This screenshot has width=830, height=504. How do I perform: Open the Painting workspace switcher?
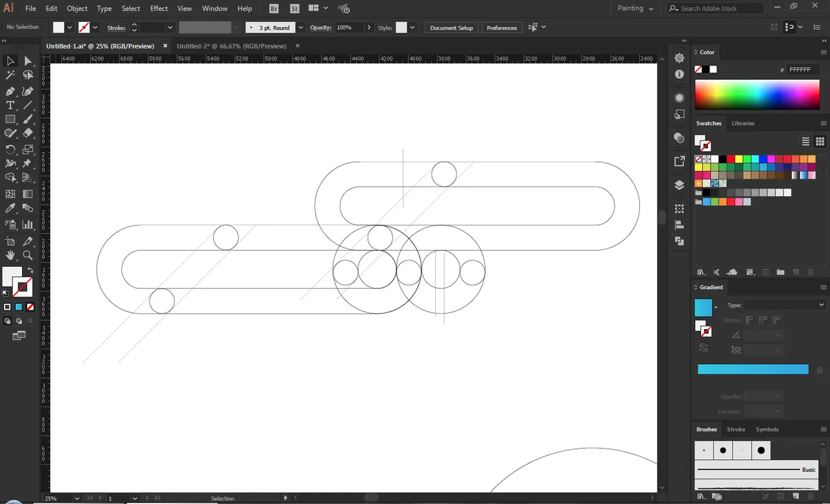(635, 8)
